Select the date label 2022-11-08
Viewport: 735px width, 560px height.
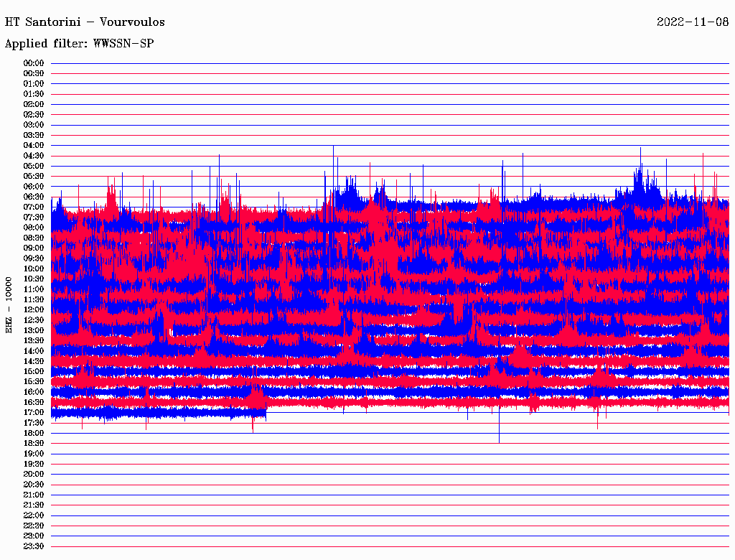[693, 22]
